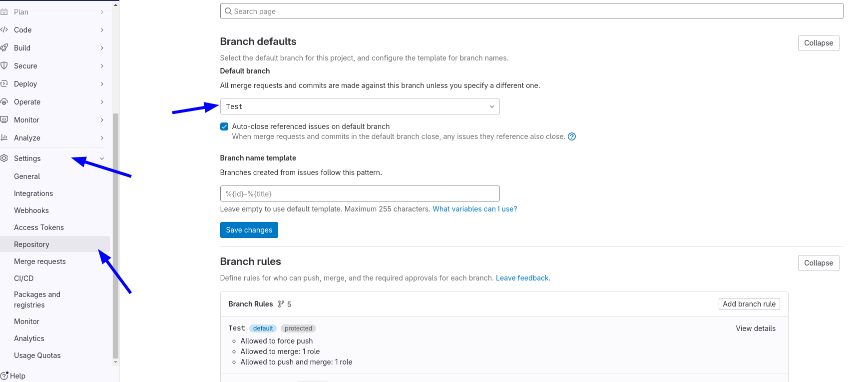The width and height of the screenshot is (868, 382).
Task: Click the Monitor icon in sidebar
Action: [x=4, y=120]
